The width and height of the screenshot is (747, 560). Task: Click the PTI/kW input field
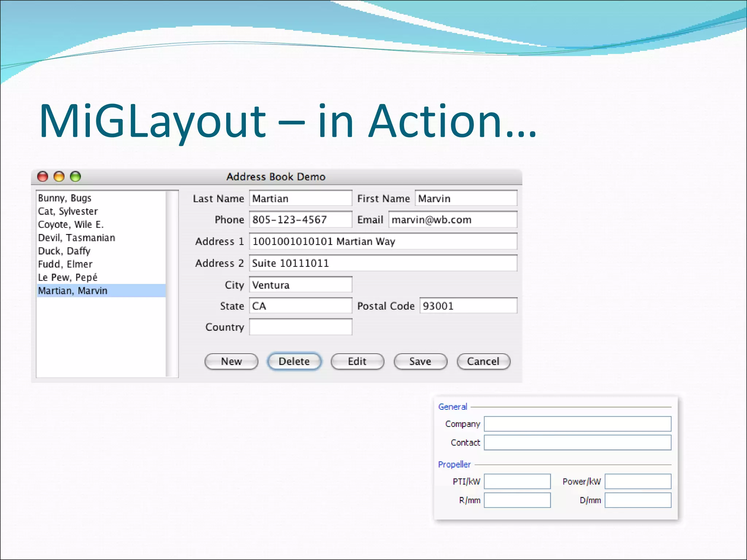tap(517, 481)
